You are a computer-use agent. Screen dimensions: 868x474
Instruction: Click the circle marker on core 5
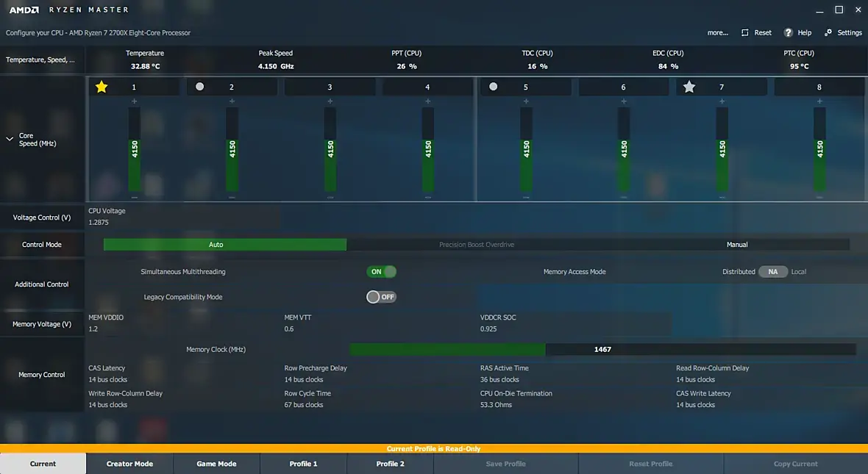pyautogui.click(x=494, y=86)
